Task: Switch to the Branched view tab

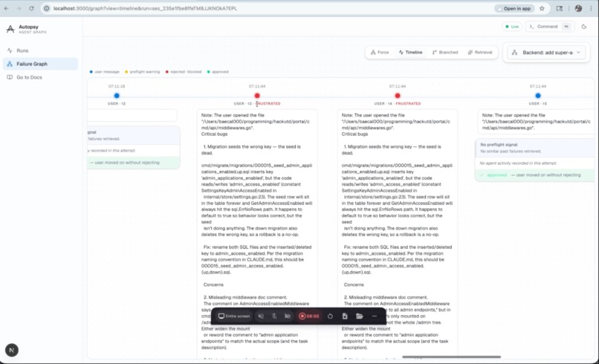Action: tap(444, 52)
